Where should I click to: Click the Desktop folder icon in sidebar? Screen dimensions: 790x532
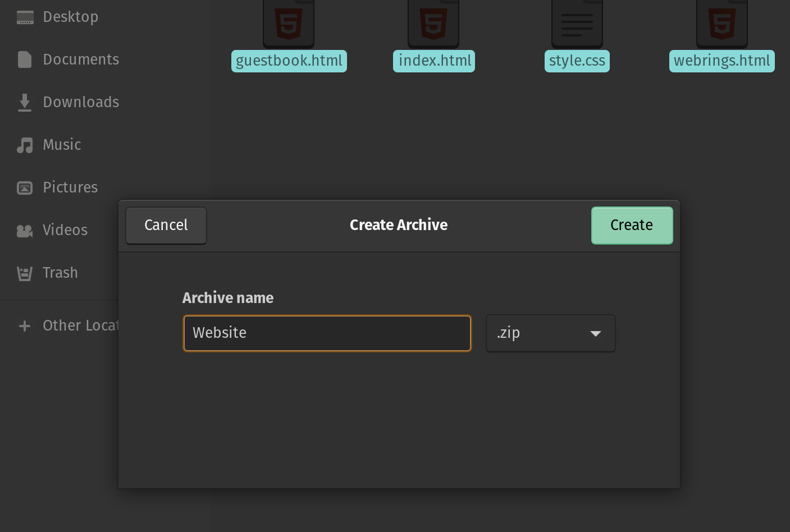[25, 17]
